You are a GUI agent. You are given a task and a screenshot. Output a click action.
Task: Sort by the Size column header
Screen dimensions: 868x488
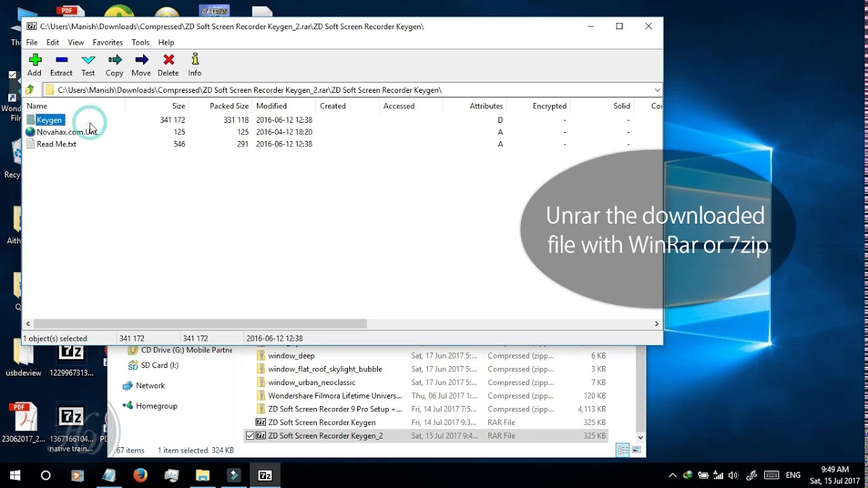coord(157,106)
